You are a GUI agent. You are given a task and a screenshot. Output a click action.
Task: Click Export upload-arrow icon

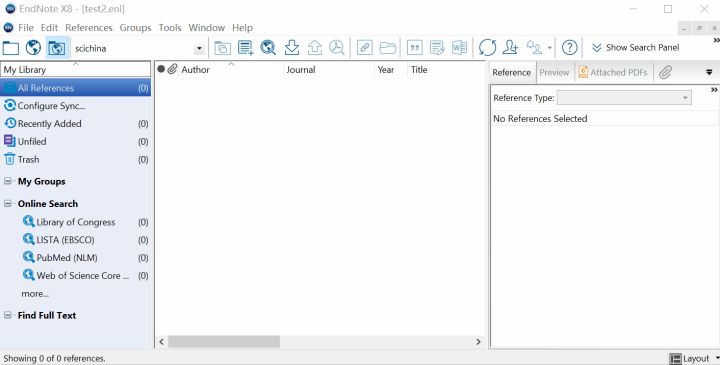point(315,48)
